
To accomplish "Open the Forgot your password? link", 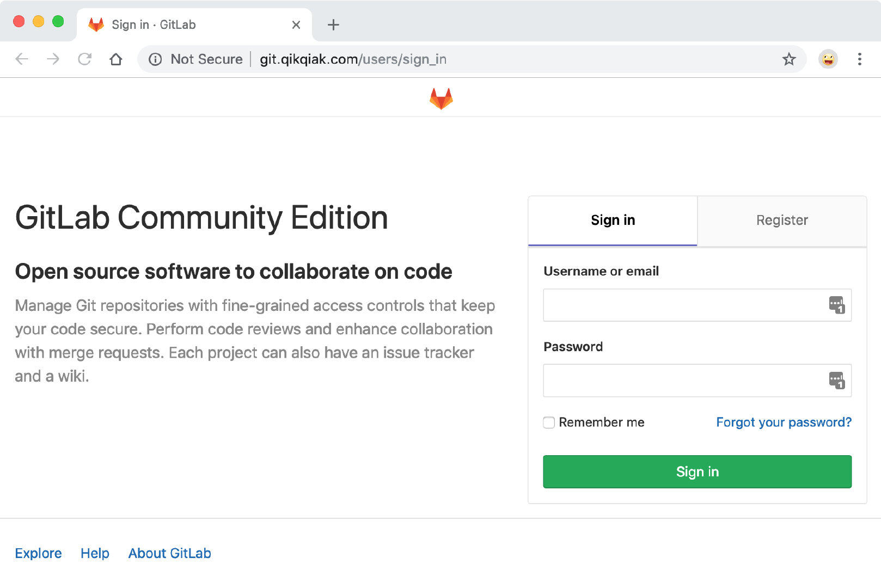I will pyautogui.click(x=784, y=422).
